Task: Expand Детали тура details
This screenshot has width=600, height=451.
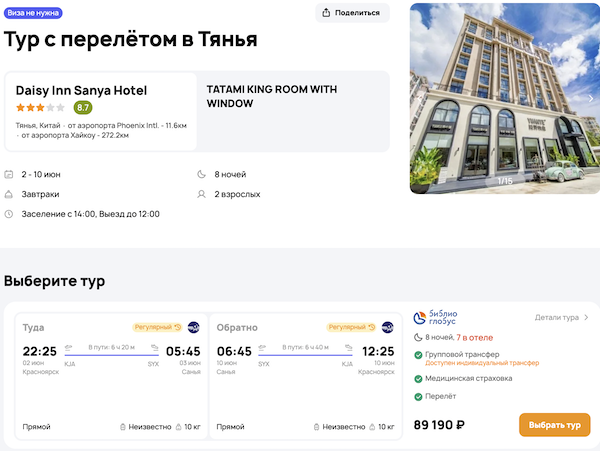Action: click(x=562, y=317)
